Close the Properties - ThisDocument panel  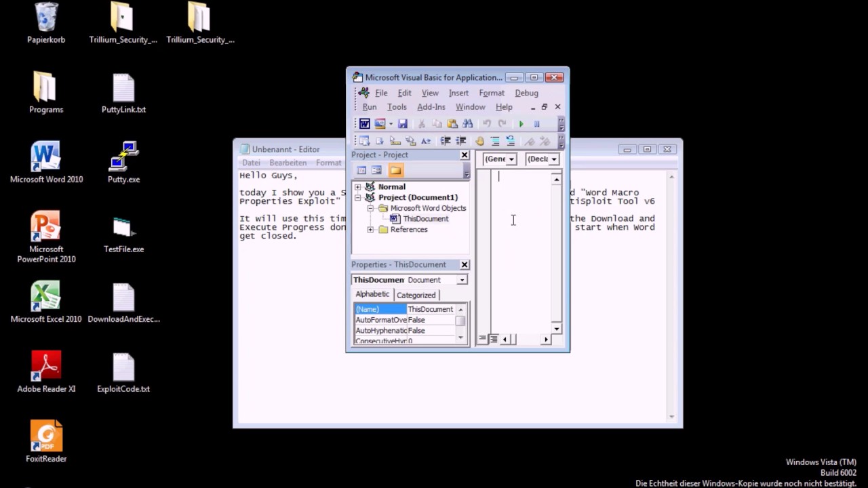tap(465, 264)
